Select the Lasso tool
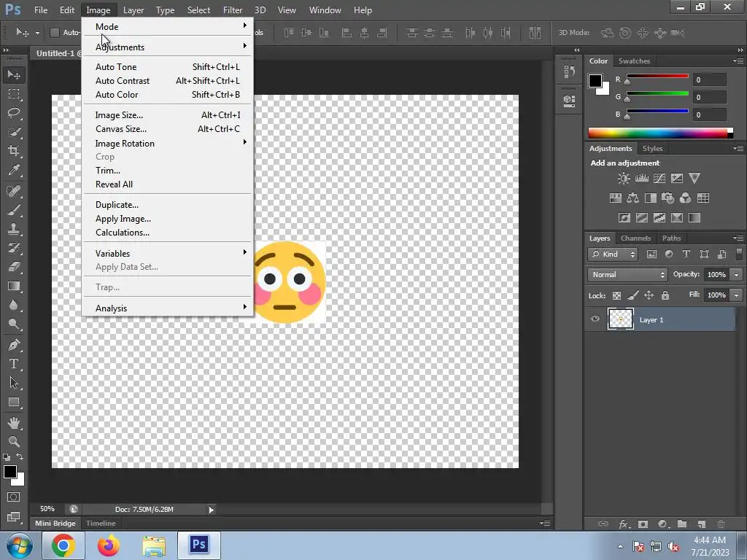The width and height of the screenshot is (747, 560). point(14,113)
